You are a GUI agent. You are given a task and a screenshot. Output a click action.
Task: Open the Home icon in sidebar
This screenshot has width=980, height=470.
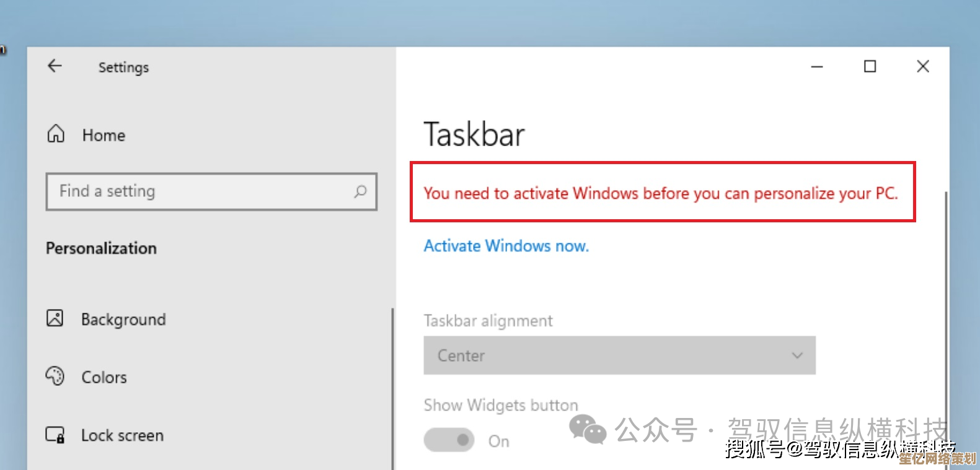pyautogui.click(x=56, y=134)
